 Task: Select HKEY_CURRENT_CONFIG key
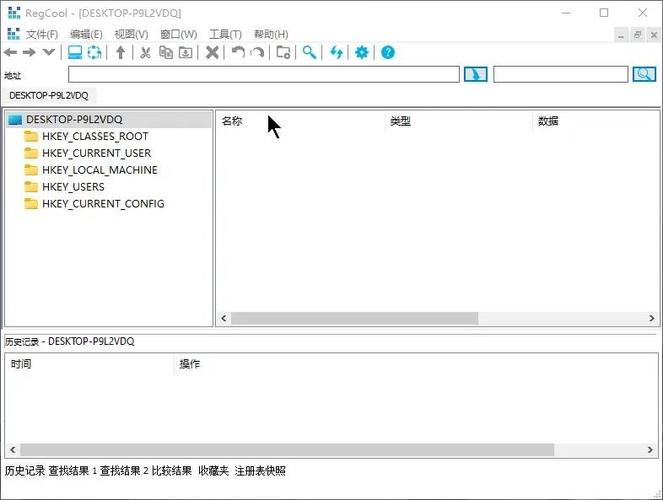[103, 204]
